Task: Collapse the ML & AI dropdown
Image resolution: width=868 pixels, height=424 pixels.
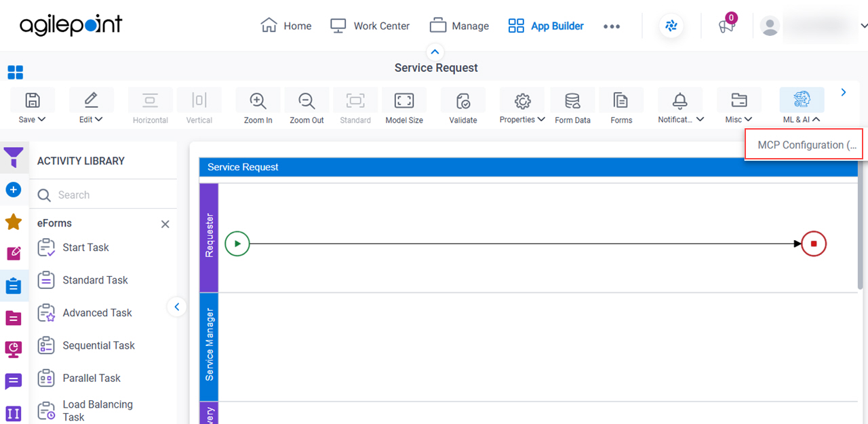Action: tap(816, 119)
